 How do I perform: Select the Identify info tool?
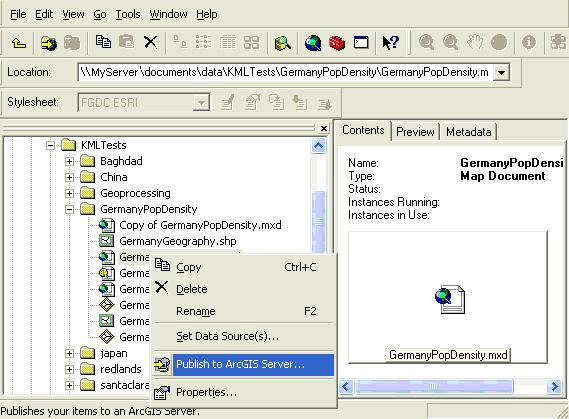point(529,42)
